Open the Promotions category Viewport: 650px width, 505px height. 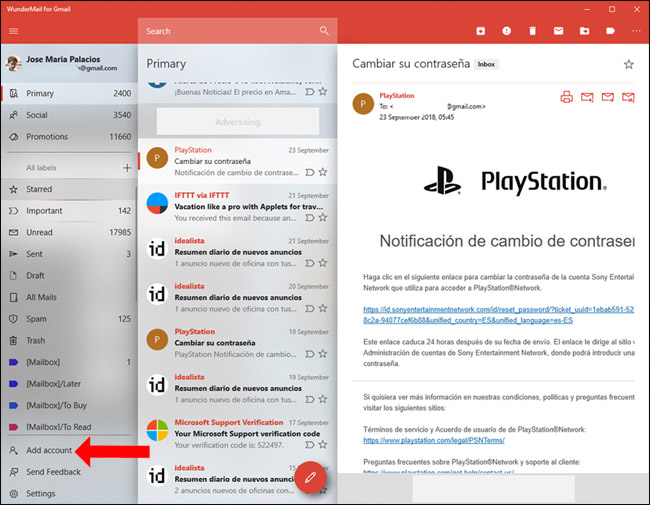pyautogui.click(x=69, y=136)
